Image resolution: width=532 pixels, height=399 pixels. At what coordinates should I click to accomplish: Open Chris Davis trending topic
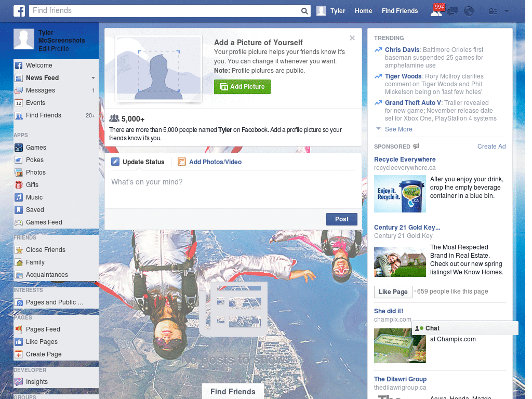402,50
